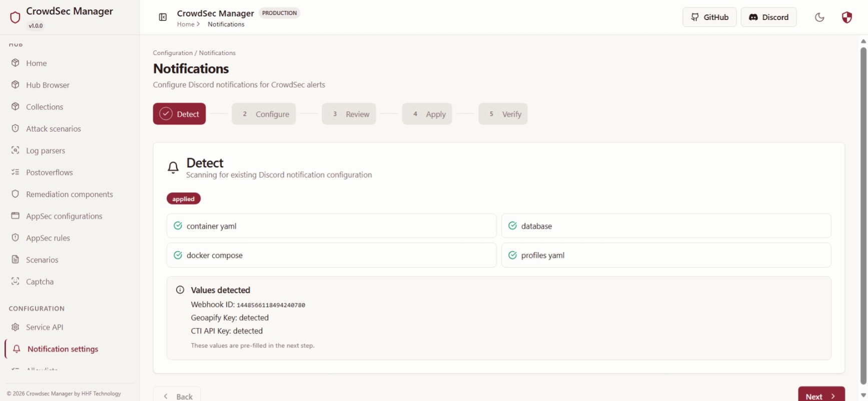
Task: Click the vertical scrollbar thumb on the page
Action: [863, 215]
